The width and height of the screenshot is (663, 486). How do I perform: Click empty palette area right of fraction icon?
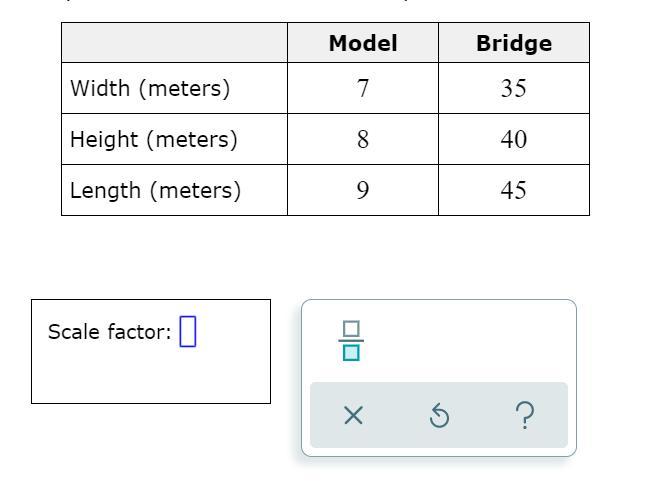(x=470, y=341)
